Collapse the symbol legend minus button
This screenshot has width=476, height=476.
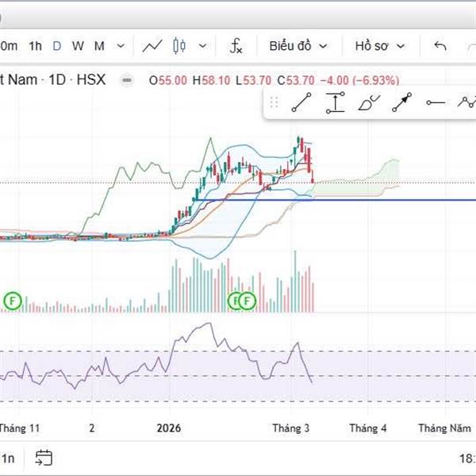(127, 80)
